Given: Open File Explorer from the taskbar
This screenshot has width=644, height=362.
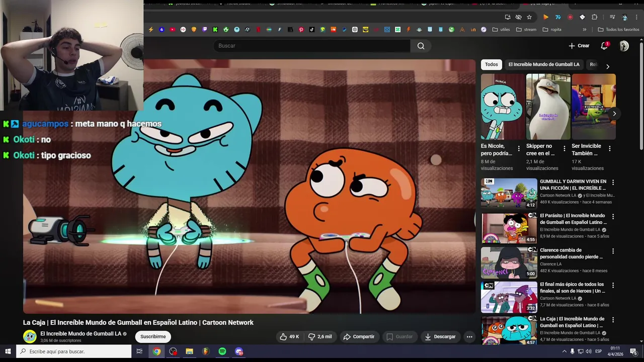Looking at the screenshot, I should (189, 351).
